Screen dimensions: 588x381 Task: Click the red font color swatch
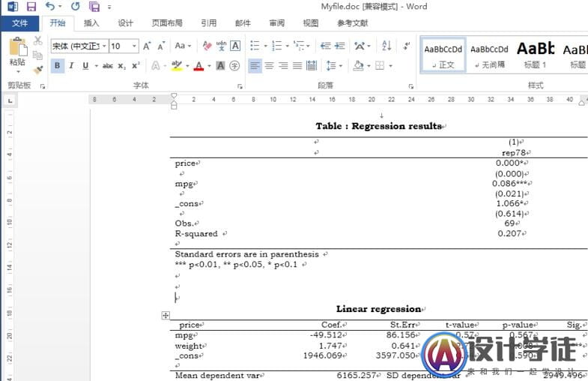click(x=198, y=66)
